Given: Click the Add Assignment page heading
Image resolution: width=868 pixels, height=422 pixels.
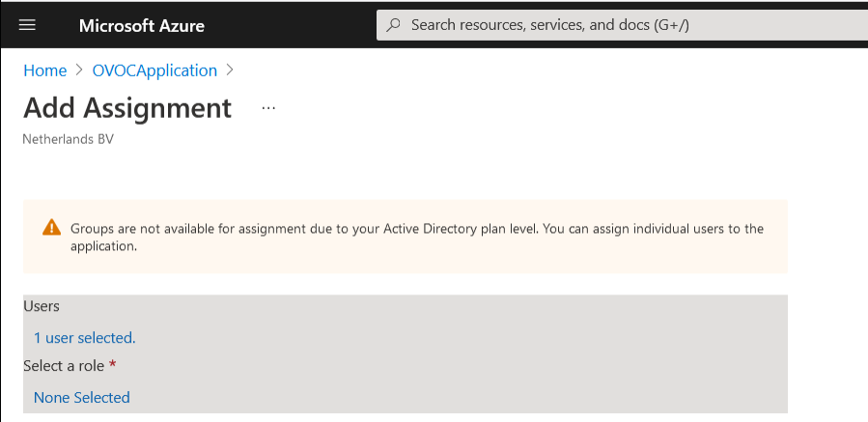Looking at the screenshot, I should pyautogui.click(x=127, y=107).
